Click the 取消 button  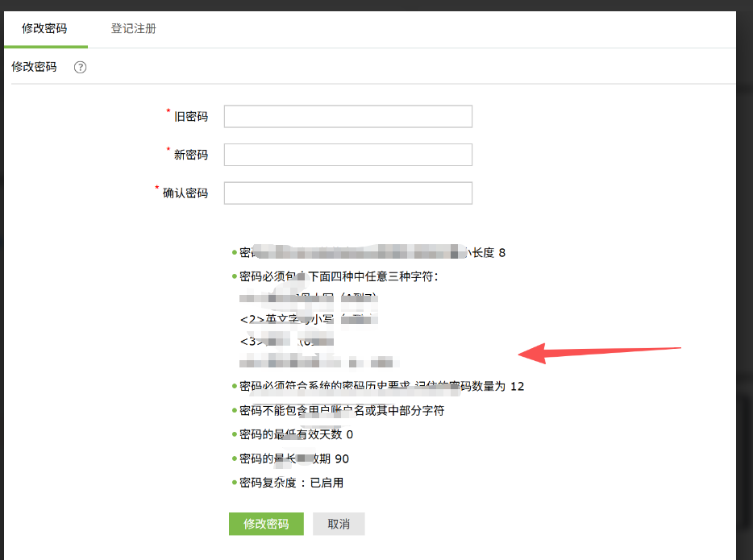(x=339, y=524)
